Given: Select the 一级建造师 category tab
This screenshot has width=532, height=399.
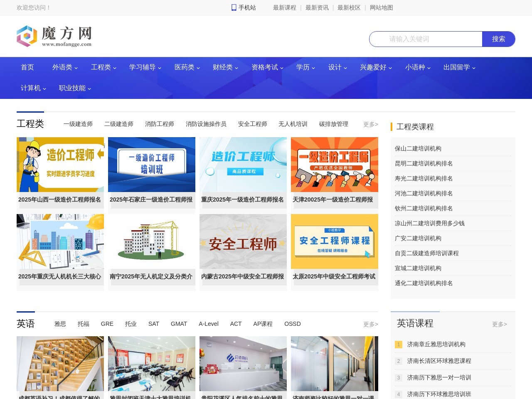Looking at the screenshot, I should point(78,124).
